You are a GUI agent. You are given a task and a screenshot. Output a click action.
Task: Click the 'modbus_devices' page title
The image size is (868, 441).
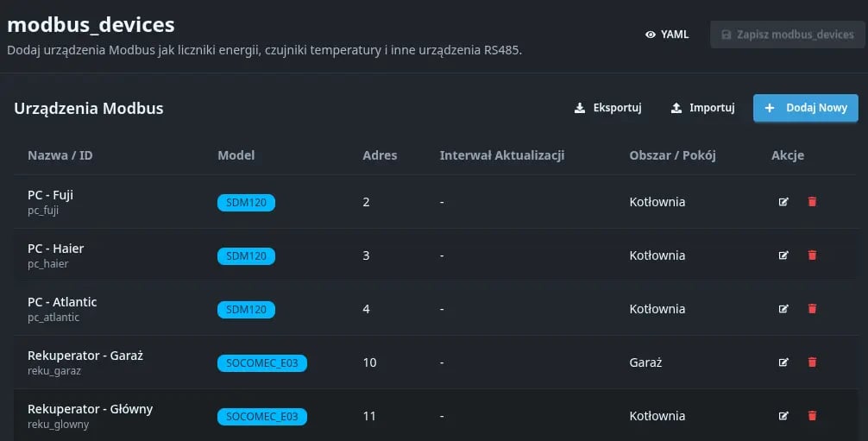91,25
